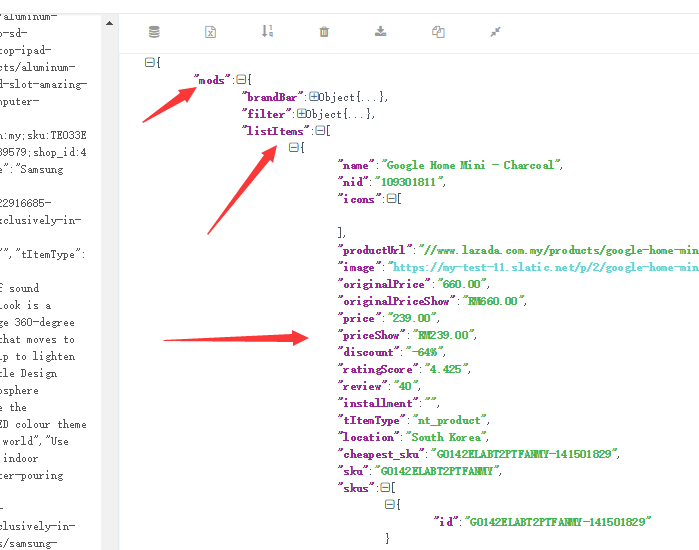699x550 pixels.
Task: Click "colour theme" text in left panel
Action: click(x=51, y=424)
